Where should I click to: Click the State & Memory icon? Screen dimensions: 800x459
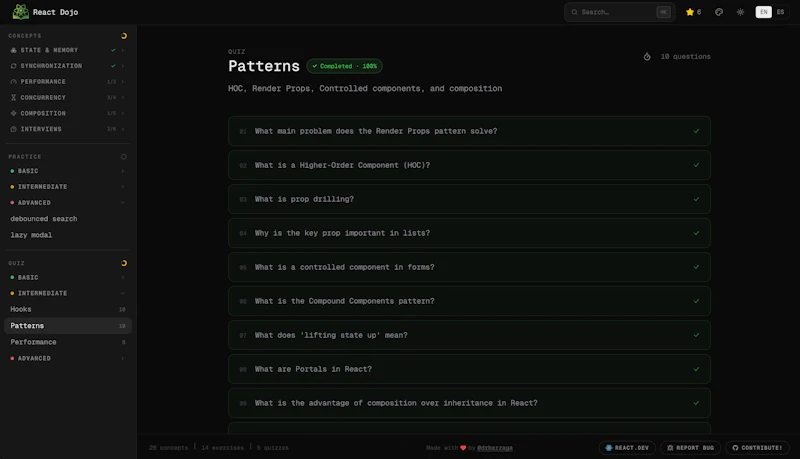click(x=14, y=50)
